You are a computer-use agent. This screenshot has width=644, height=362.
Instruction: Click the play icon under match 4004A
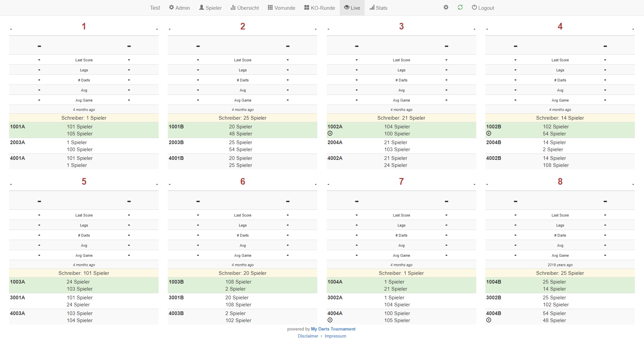[x=330, y=320]
